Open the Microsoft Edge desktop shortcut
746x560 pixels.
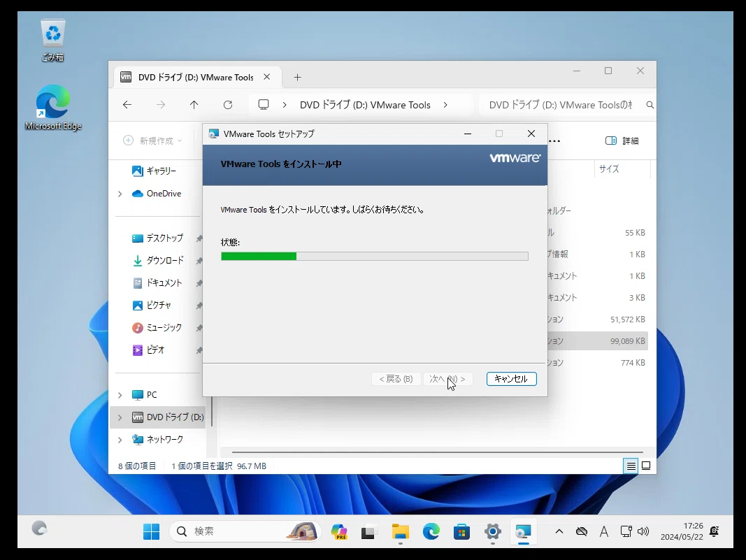(x=53, y=108)
